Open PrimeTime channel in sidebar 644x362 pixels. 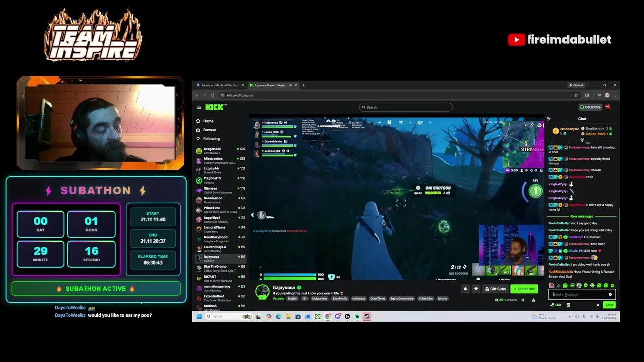[220, 210]
